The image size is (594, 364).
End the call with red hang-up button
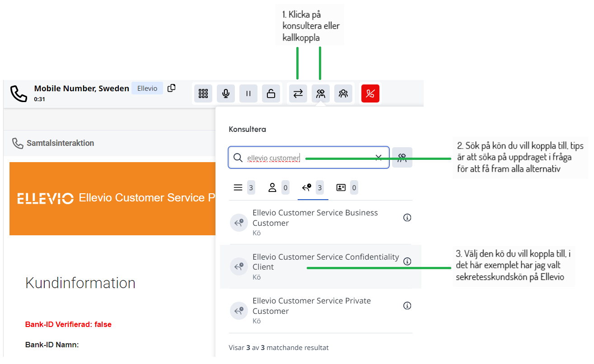[370, 93]
